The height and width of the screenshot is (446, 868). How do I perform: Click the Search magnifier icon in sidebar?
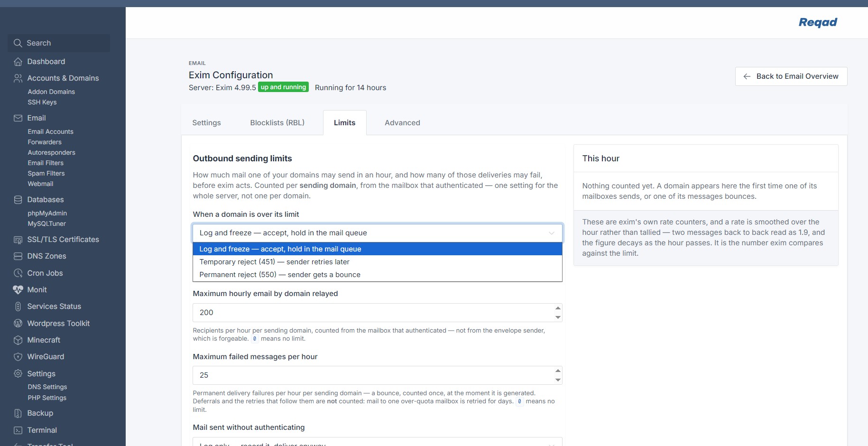(x=18, y=43)
